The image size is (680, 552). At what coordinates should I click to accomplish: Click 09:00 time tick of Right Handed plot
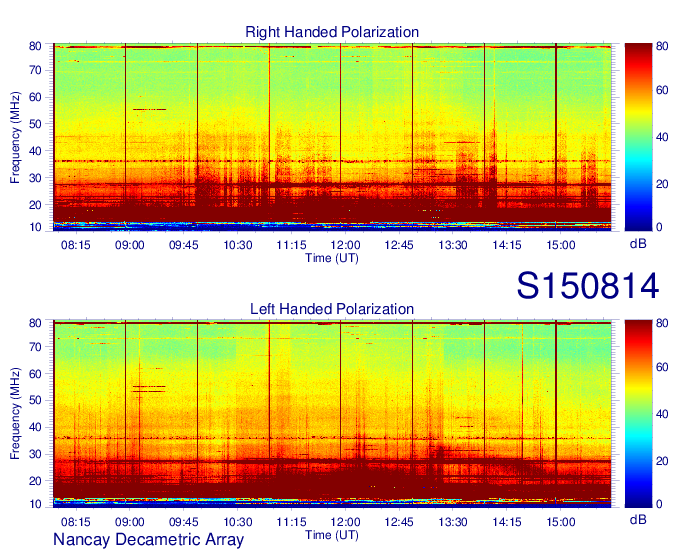coord(130,245)
